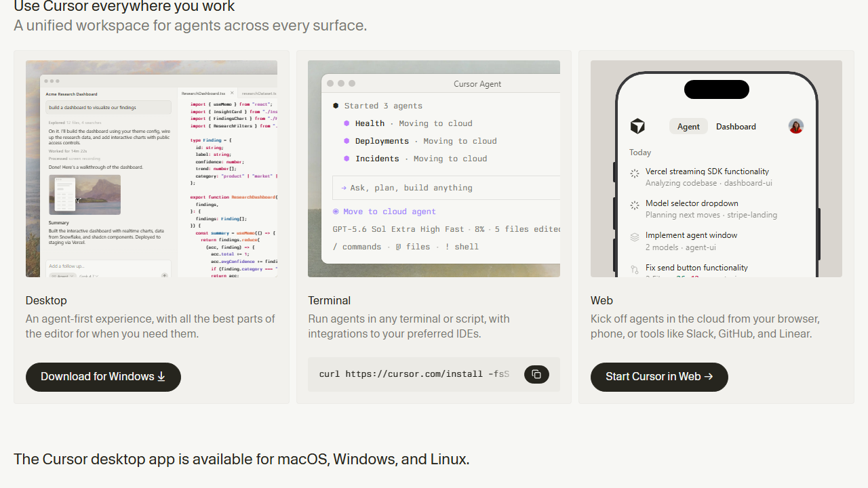The width and height of the screenshot is (868, 488).
Task: Click layers icon beside Implement agent window
Action: pyautogui.click(x=635, y=237)
